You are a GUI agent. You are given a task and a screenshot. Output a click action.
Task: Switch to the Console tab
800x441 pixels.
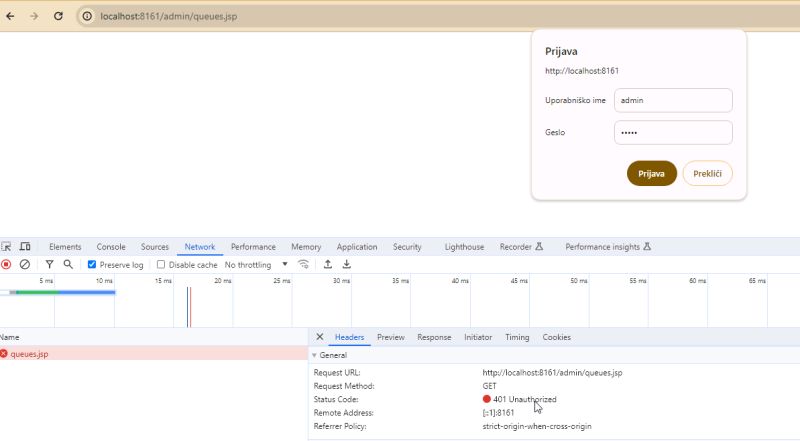111,247
